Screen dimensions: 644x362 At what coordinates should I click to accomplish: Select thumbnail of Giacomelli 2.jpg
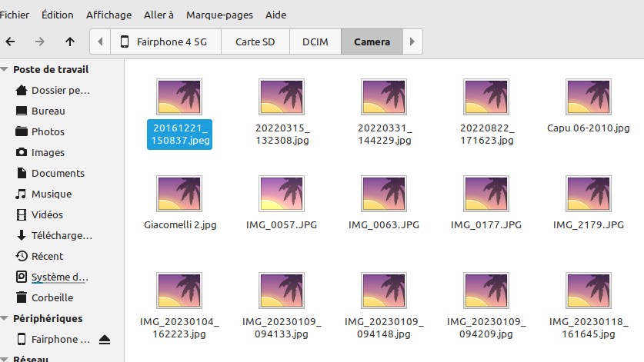tap(179, 194)
